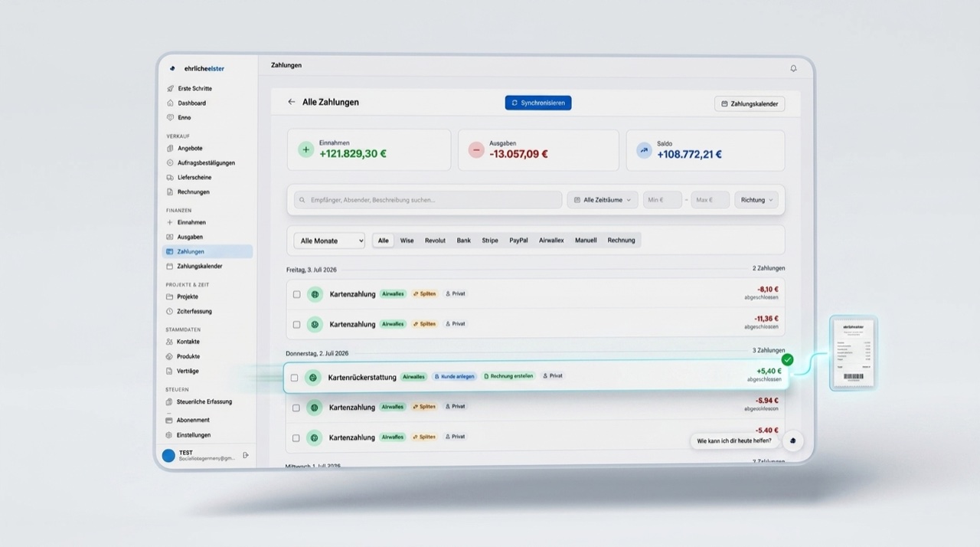The height and width of the screenshot is (547, 980).
Task: Choose the PayPal filter tab
Action: point(518,241)
